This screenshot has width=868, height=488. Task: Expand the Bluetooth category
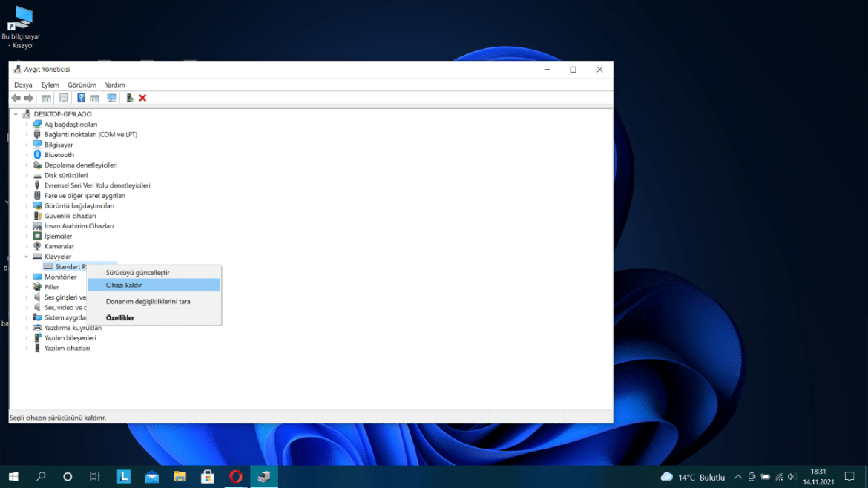(27, 155)
